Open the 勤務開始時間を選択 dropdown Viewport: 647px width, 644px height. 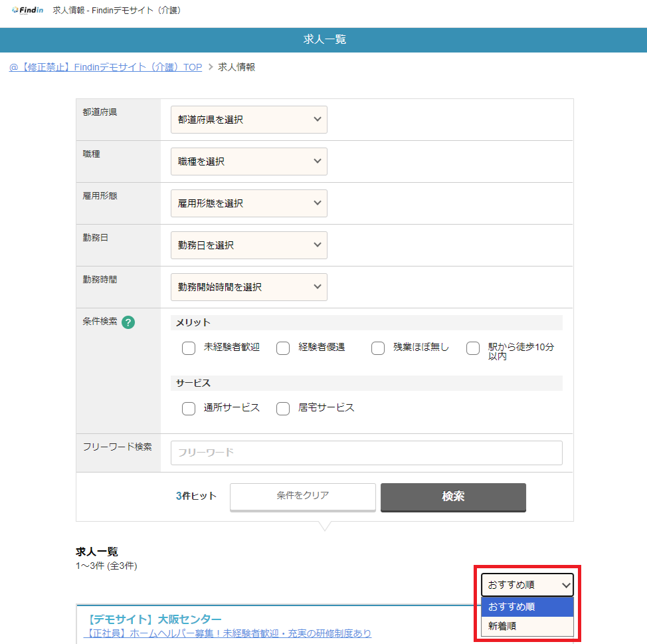[x=248, y=287]
